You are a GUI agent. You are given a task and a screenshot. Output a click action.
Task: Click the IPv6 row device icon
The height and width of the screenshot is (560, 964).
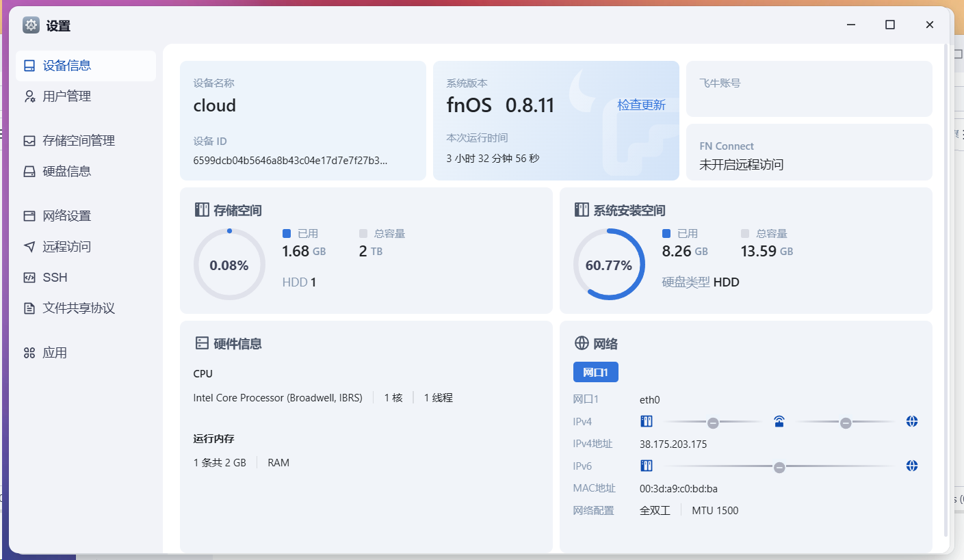pyautogui.click(x=647, y=466)
